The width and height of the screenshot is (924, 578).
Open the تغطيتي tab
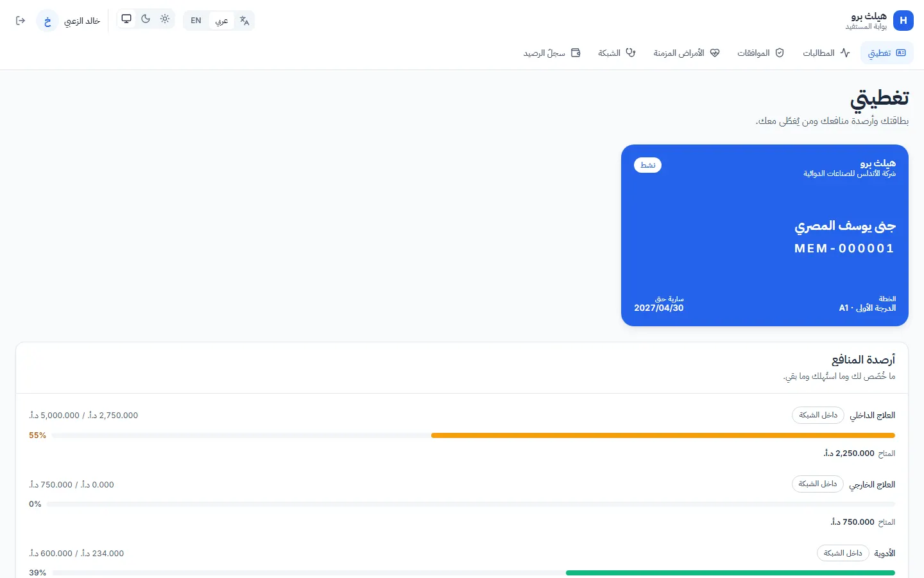coord(887,53)
